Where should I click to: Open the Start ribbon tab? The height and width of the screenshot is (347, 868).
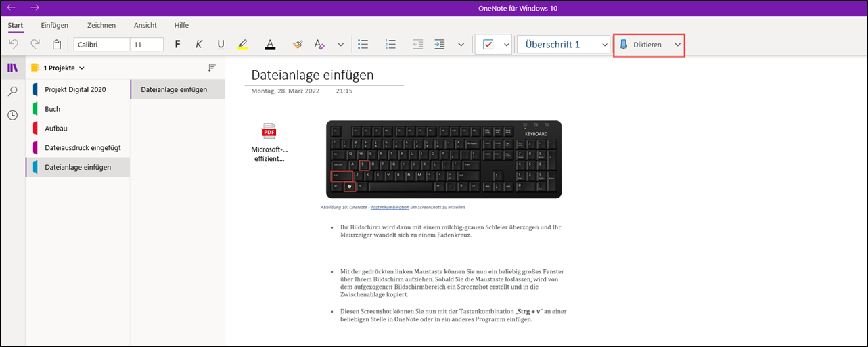coord(16,25)
